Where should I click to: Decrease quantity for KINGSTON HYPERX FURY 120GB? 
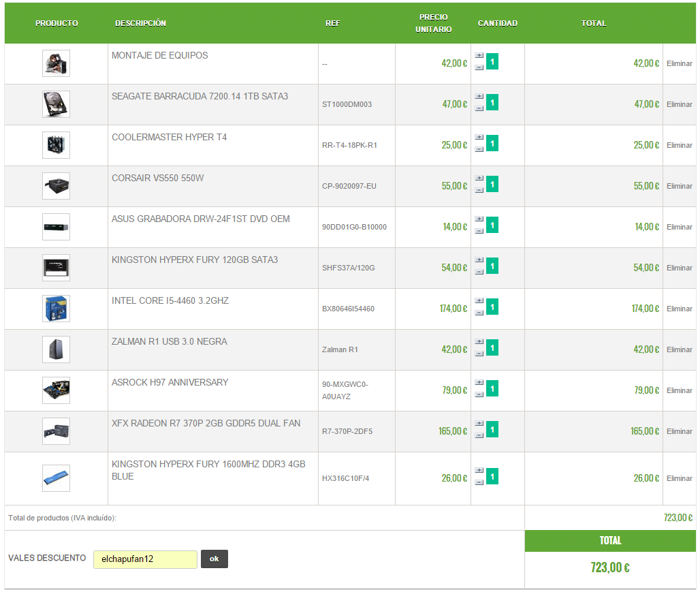coord(479,272)
